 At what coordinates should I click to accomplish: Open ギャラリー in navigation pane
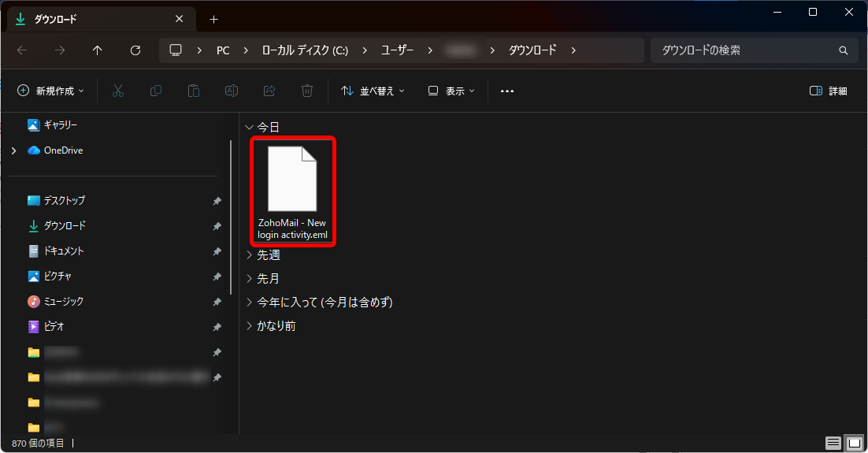point(61,125)
